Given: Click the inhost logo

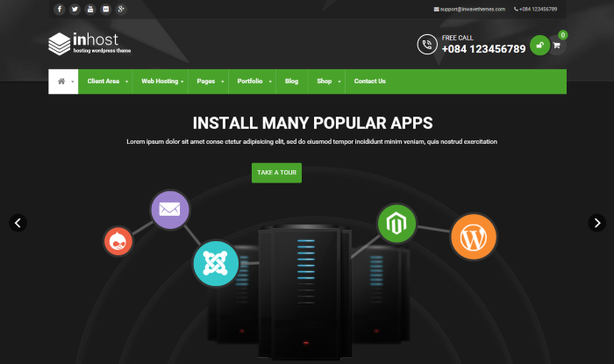Looking at the screenshot, I should [x=89, y=44].
